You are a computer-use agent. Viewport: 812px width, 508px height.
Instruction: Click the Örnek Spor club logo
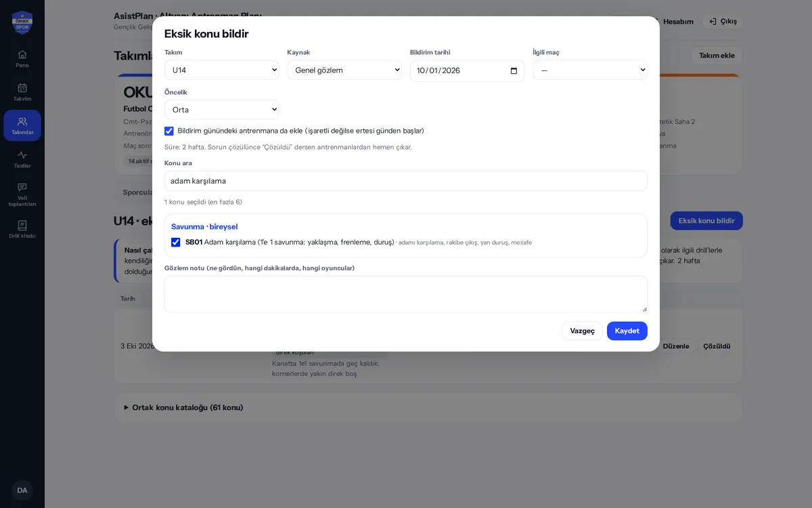[22, 22]
